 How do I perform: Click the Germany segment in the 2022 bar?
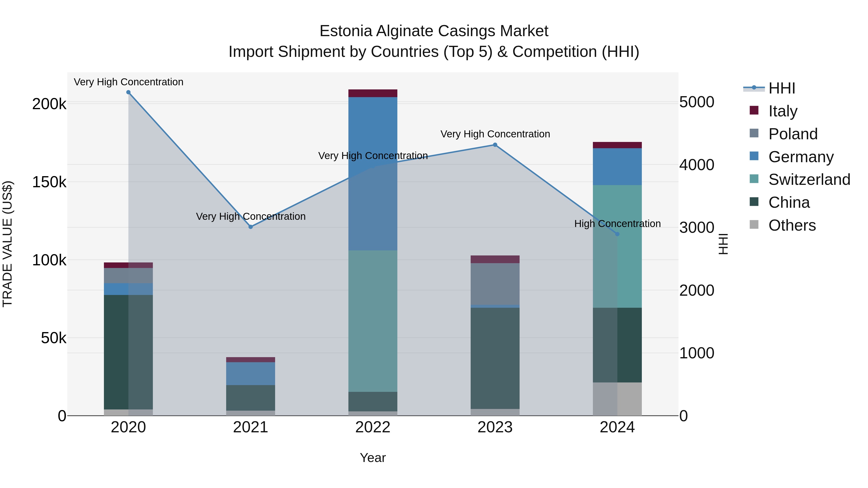point(373,174)
